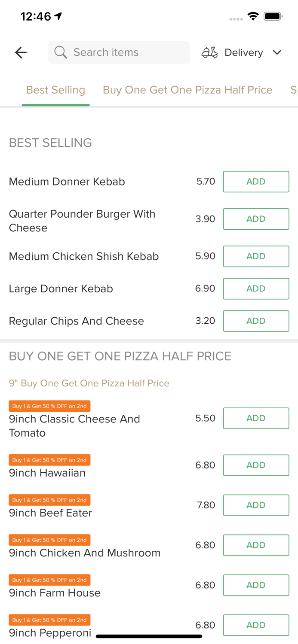
Task: Switch to Buy One Get One Pizza tab
Action: (x=187, y=90)
